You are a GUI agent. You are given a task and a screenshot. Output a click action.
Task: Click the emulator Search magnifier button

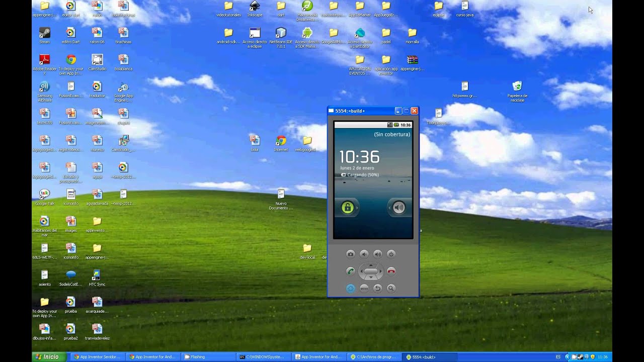[x=391, y=288]
